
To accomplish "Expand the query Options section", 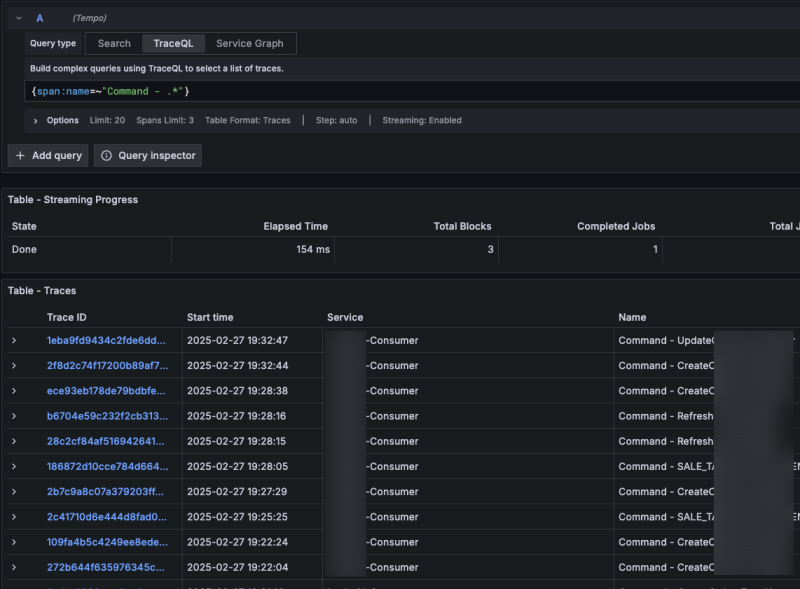I will click(x=36, y=120).
